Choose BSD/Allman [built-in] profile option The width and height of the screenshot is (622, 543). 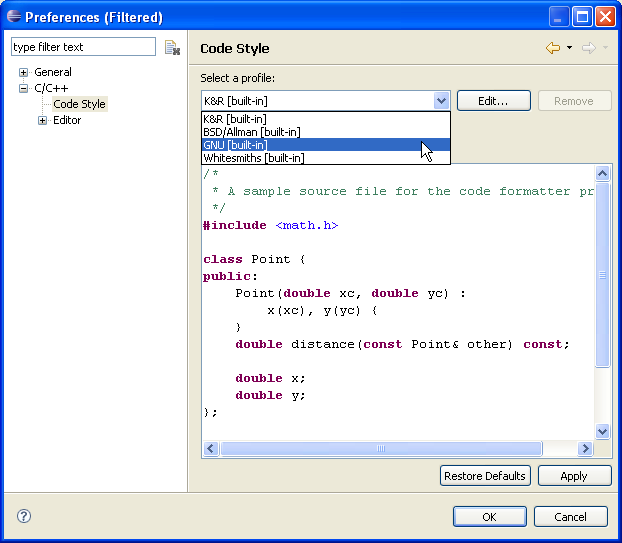click(x=251, y=132)
